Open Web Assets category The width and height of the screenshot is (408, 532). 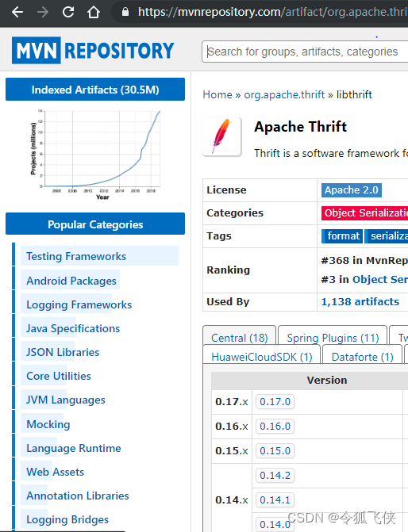[55, 472]
